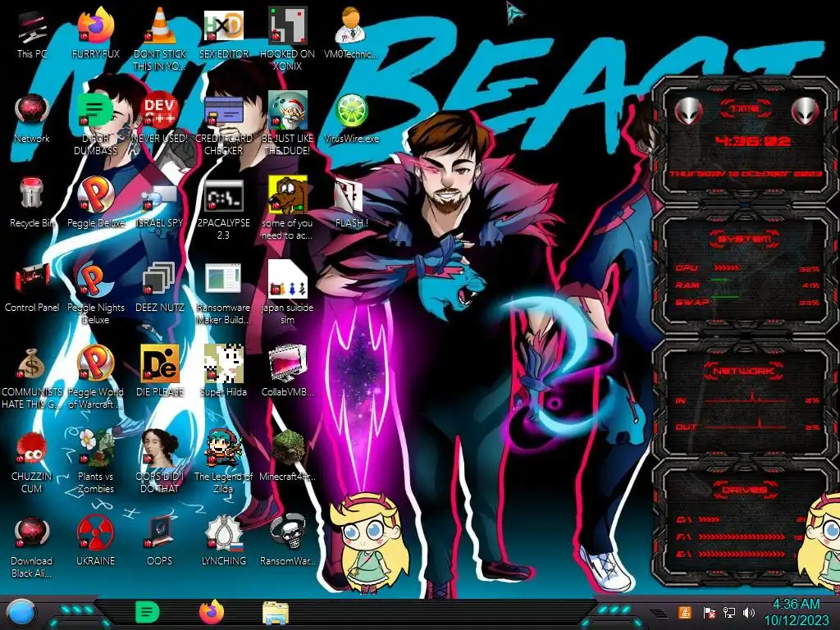Viewport: 840px width, 630px height.
Task: Launch Peggle World of Warcraft shortcut
Action: pyautogui.click(x=95, y=378)
